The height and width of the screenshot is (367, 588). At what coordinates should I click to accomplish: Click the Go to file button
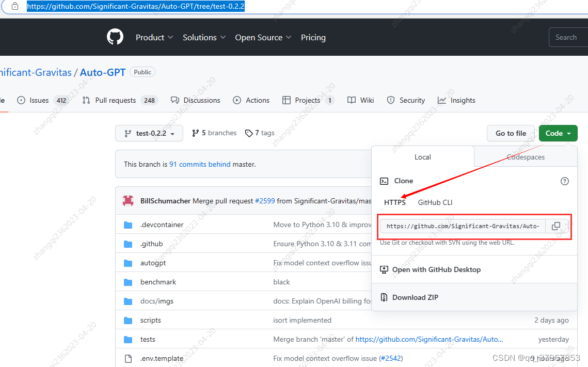pyautogui.click(x=511, y=133)
